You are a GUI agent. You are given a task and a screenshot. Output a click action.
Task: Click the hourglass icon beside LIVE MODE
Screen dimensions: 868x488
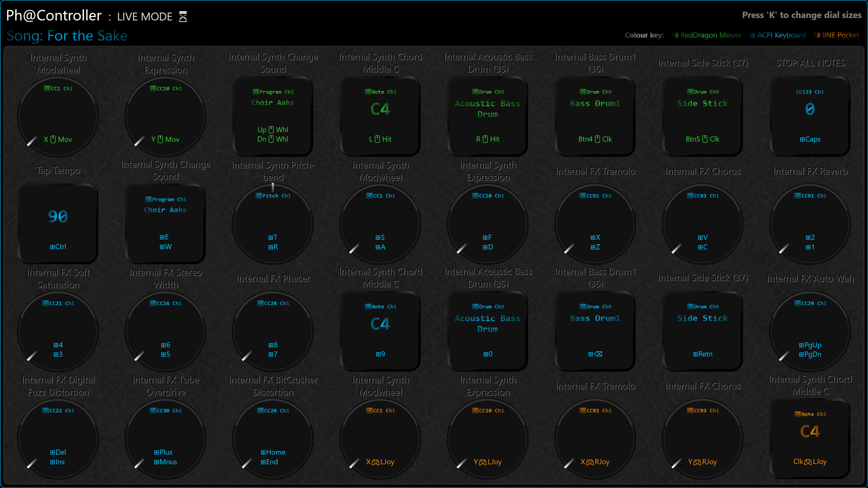click(183, 16)
